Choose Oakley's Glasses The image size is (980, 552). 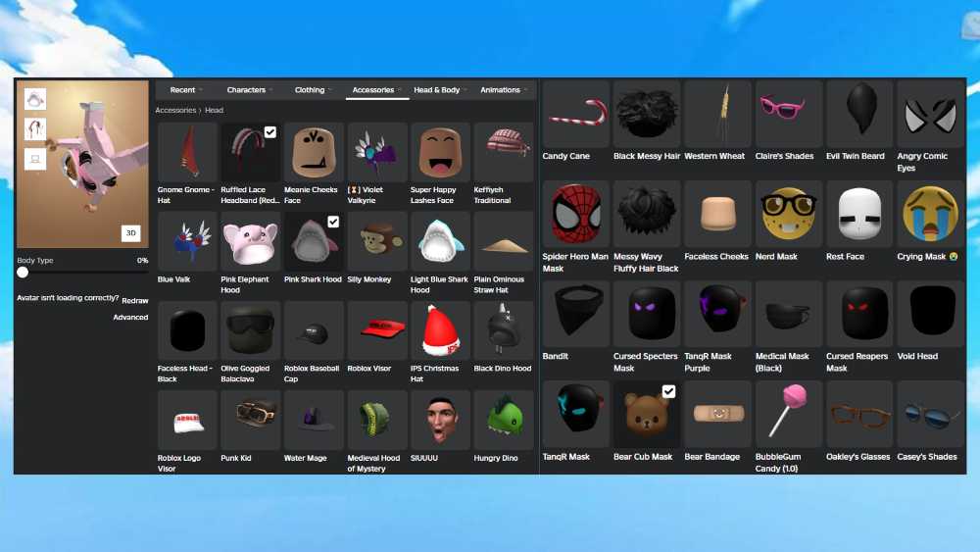pyautogui.click(x=859, y=414)
